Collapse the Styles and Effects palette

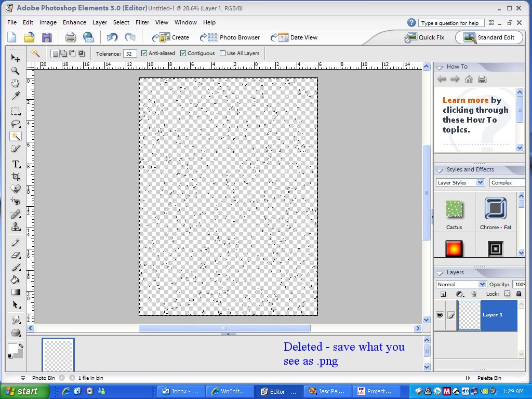coord(440,170)
